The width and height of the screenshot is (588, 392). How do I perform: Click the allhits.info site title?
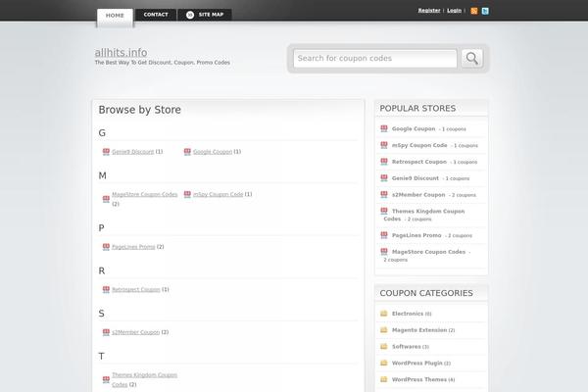(x=121, y=53)
